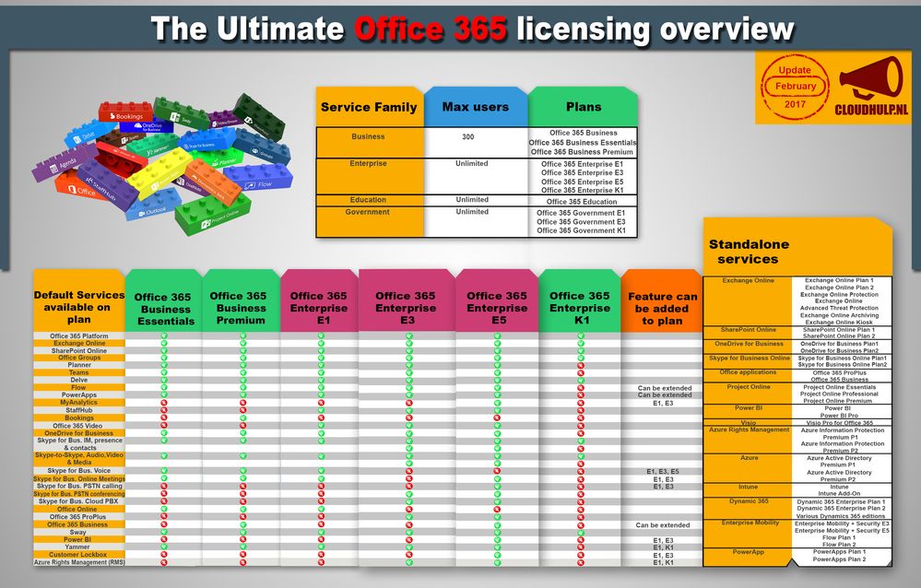Image resolution: width=921 pixels, height=588 pixels.
Task: Click Office 365 Platform check under Business Essentials
Action: coord(164,336)
